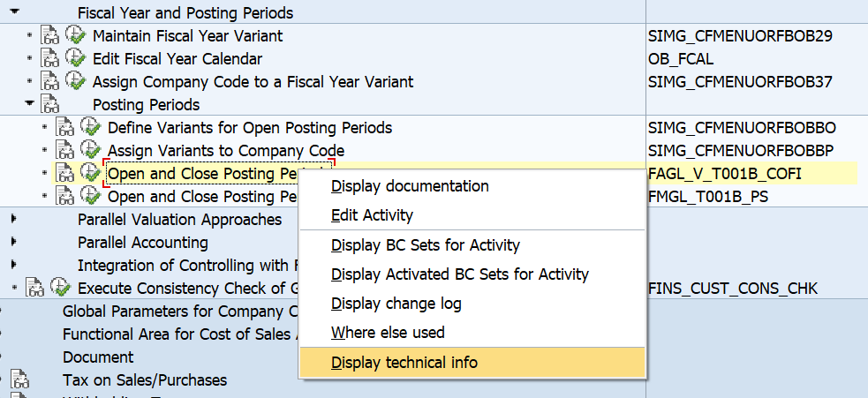Collapse the Posting Periods subfolder
868x398 pixels.
[x=30, y=104]
